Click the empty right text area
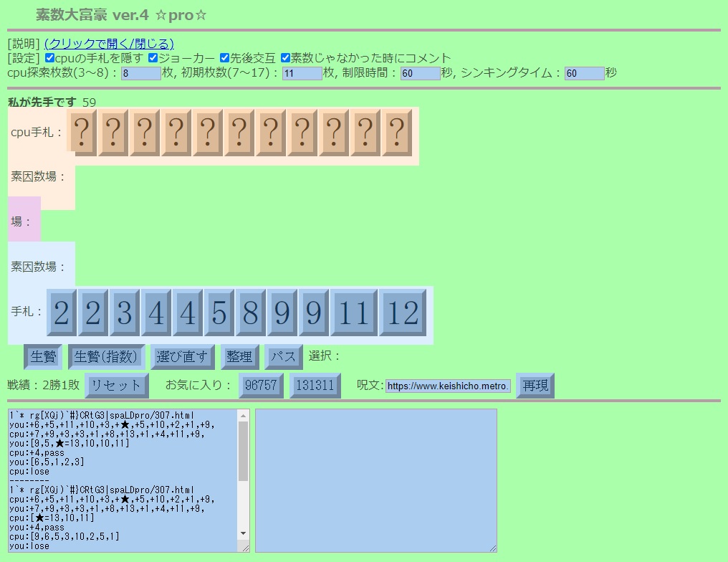 (376, 481)
